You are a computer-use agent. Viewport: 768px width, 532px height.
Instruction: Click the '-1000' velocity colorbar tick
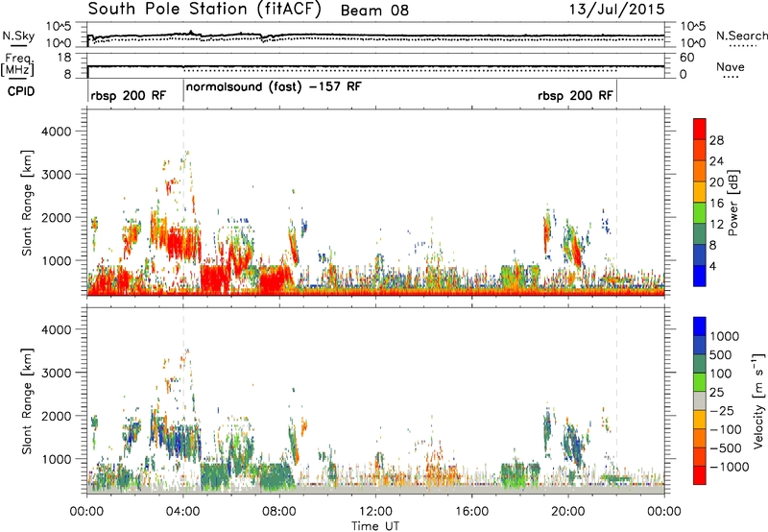tap(730, 467)
